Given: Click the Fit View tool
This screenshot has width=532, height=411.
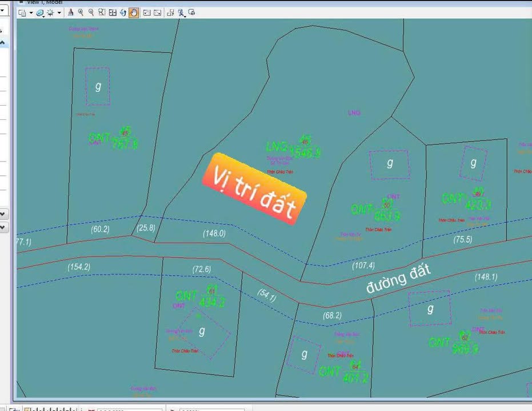Looking at the screenshot, I should click(113, 13).
